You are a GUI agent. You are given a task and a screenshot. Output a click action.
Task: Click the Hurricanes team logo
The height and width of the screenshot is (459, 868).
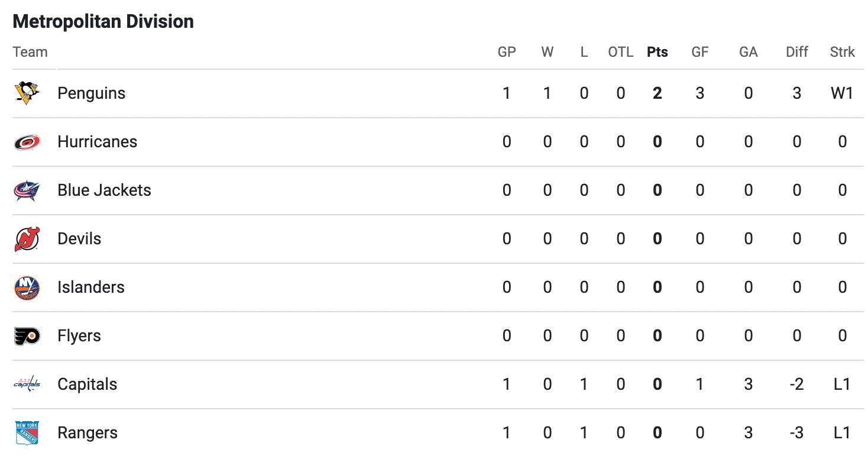coord(27,142)
